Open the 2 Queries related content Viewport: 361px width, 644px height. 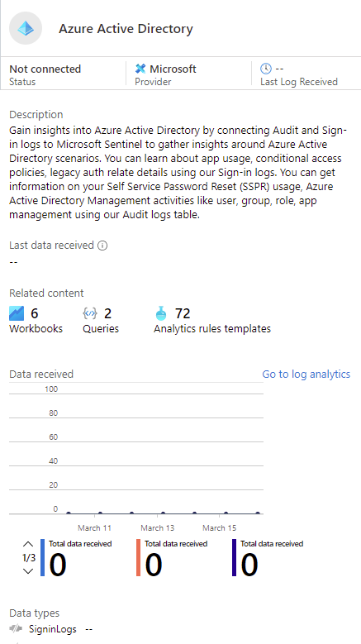pyautogui.click(x=101, y=321)
